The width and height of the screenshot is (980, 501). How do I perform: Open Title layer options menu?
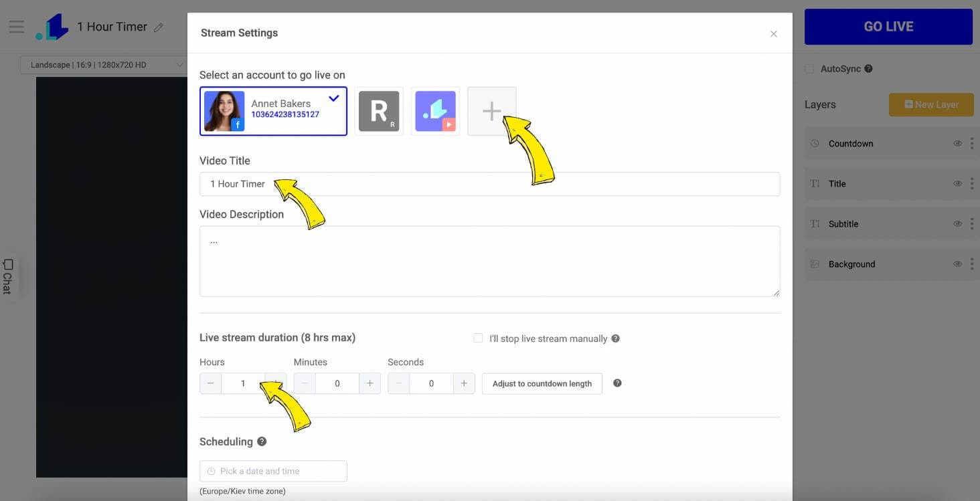pyautogui.click(x=972, y=183)
